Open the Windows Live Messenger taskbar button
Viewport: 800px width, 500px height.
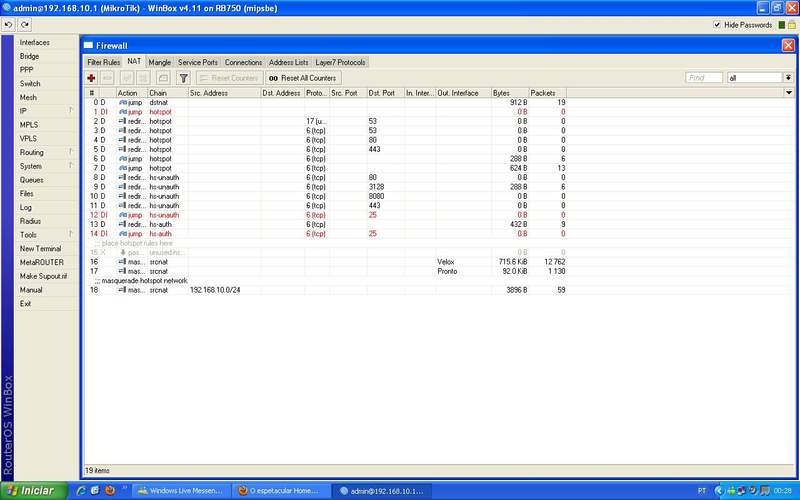click(182, 491)
